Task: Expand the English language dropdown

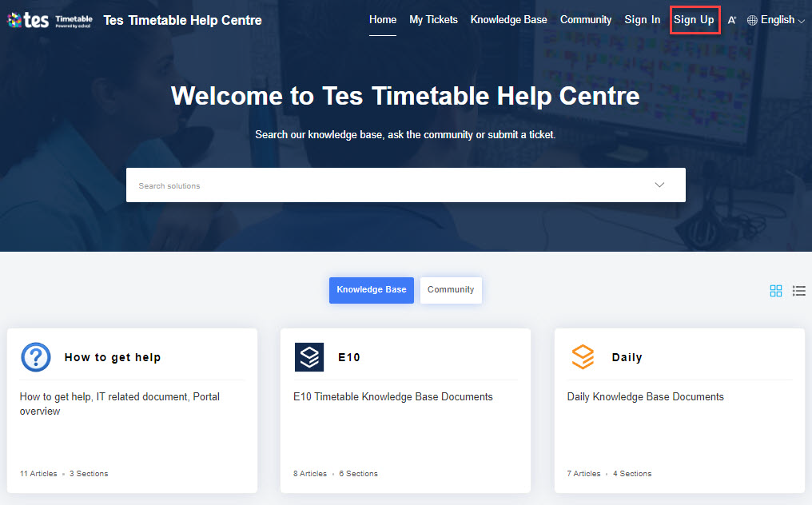Action: [x=782, y=20]
